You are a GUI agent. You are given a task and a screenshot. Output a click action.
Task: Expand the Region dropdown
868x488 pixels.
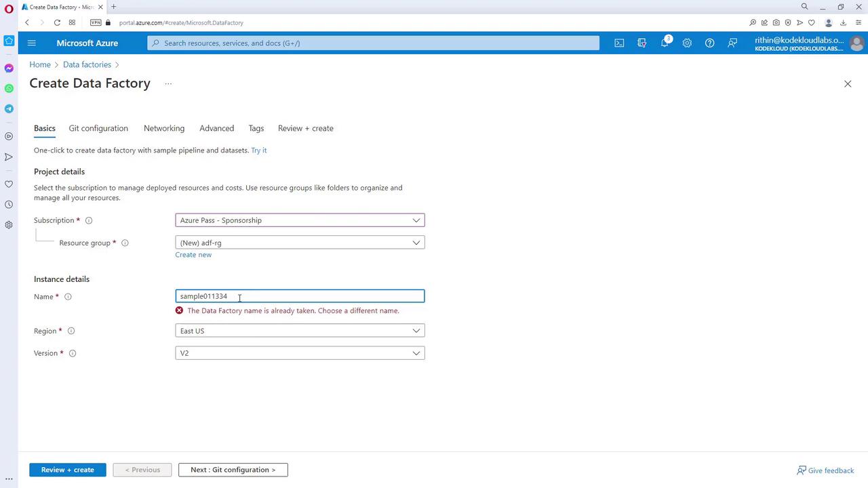click(x=300, y=331)
